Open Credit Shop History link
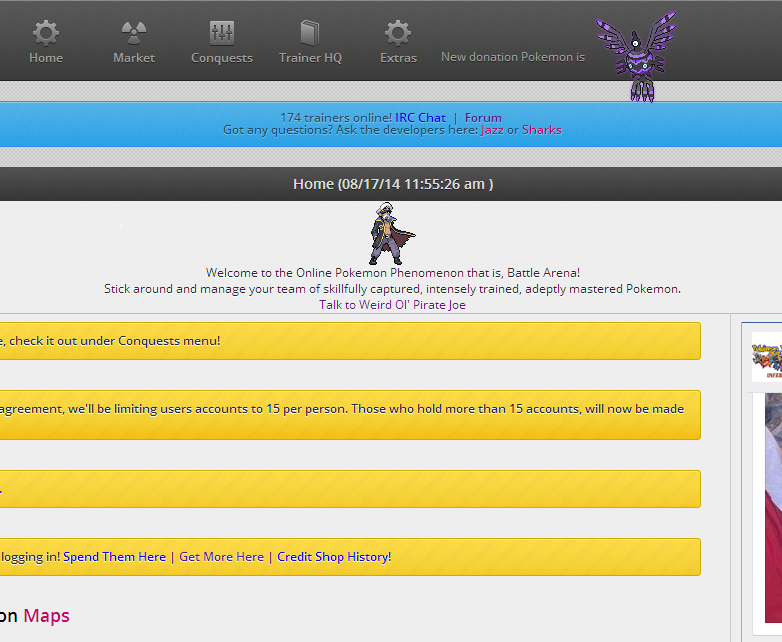 [x=334, y=557]
